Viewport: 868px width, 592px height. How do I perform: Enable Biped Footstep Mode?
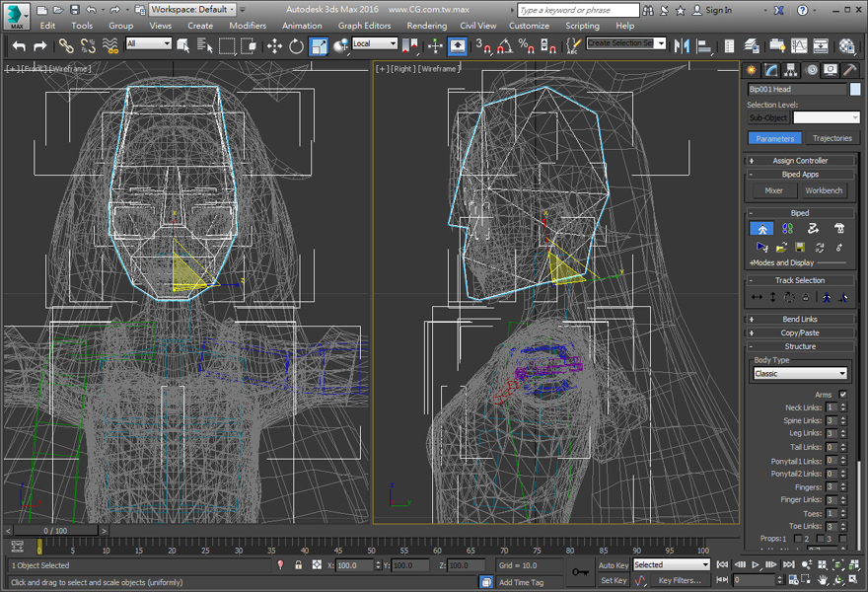pos(787,228)
